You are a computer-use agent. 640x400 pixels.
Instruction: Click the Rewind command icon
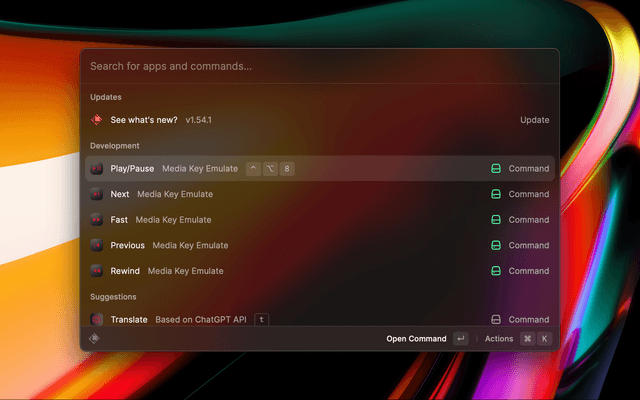tap(97, 271)
